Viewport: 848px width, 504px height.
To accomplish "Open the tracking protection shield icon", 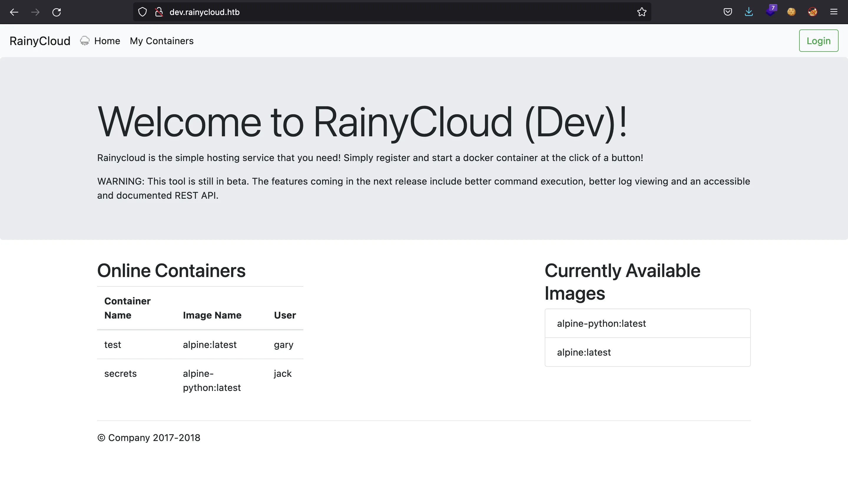I will [143, 12].
